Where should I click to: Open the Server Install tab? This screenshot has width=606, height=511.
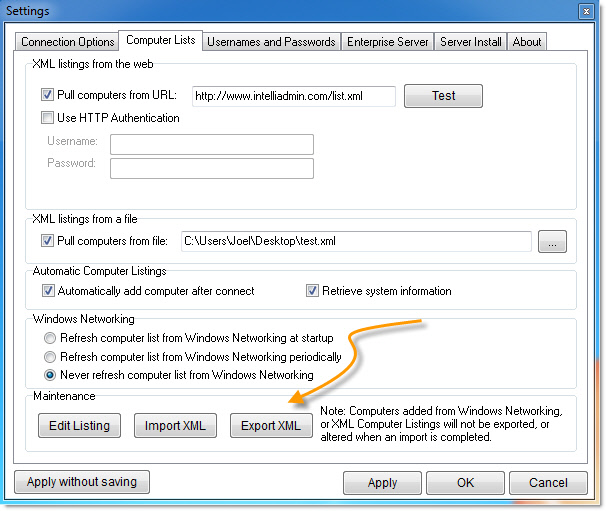[470, 42]
